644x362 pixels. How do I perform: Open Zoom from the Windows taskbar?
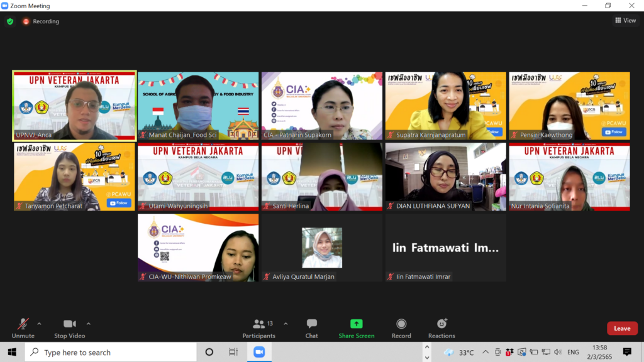point(259,352)
